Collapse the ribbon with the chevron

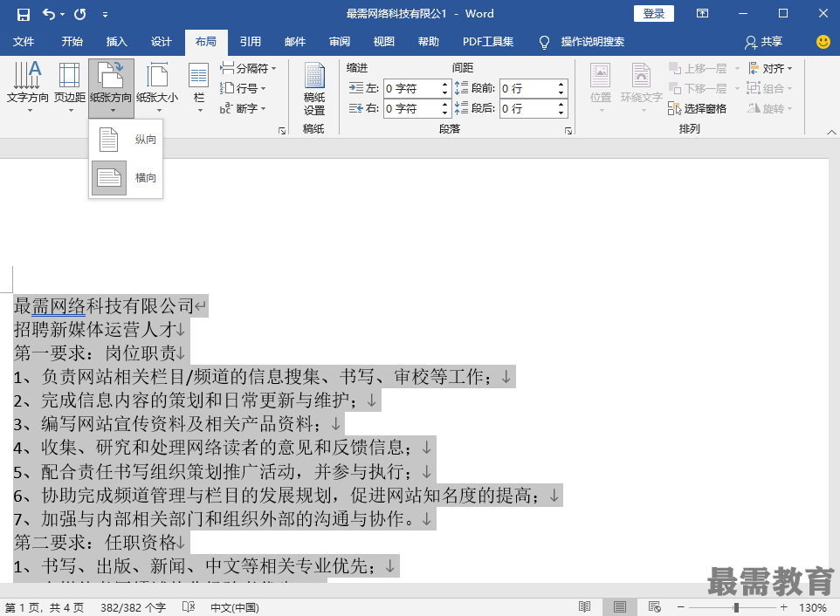831,132
